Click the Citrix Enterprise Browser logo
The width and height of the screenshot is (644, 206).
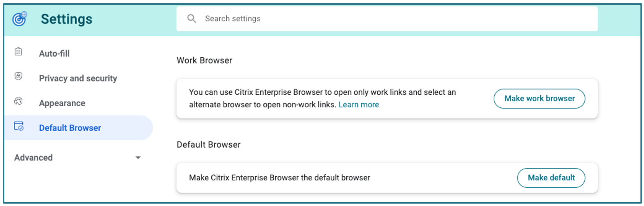19,19
